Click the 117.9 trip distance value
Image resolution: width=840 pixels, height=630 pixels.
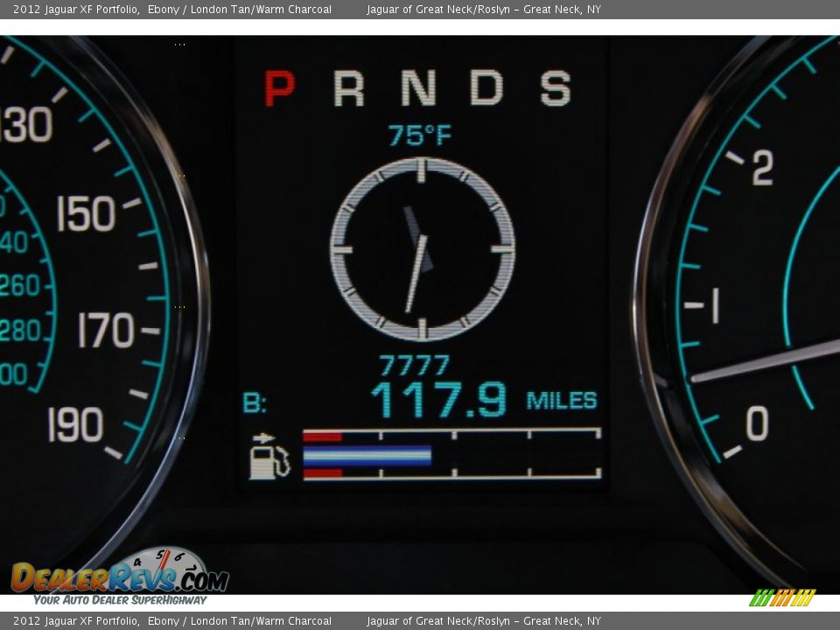pyautogui.click(x=438, y=400)
